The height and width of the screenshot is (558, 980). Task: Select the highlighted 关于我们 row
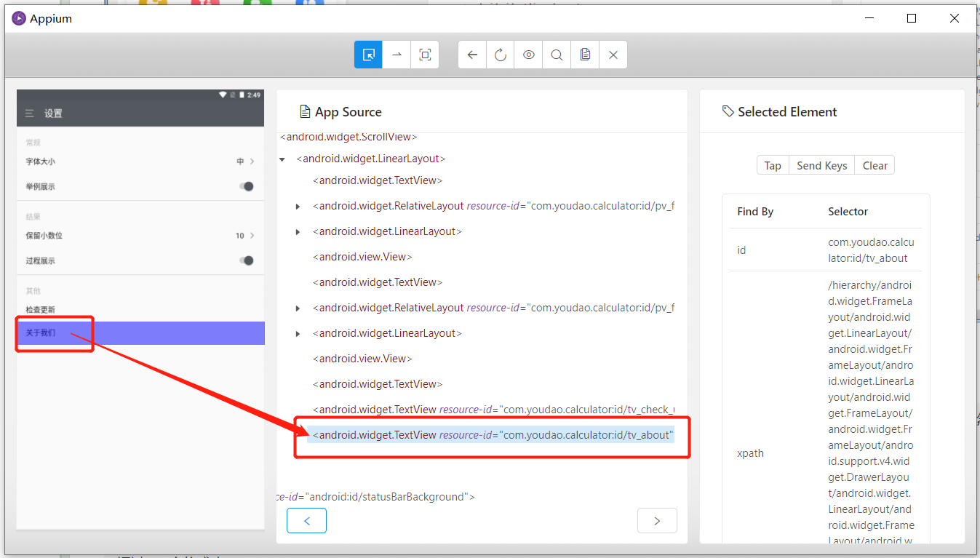click(x=140, y=333)
